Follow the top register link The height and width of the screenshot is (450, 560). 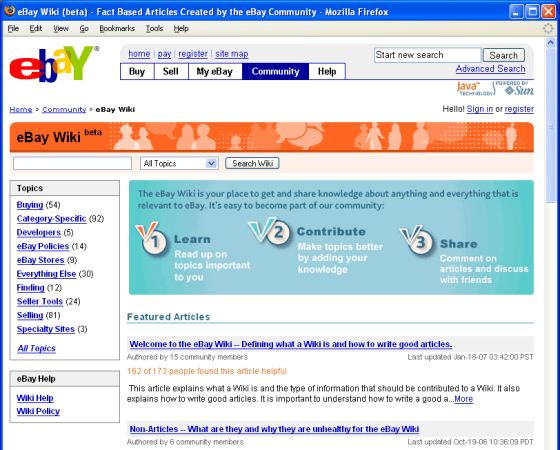[193, 54]
